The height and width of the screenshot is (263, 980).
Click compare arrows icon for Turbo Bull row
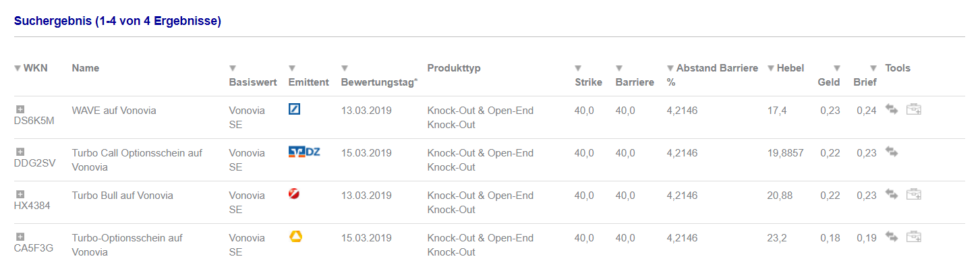[x=892, y=194]
